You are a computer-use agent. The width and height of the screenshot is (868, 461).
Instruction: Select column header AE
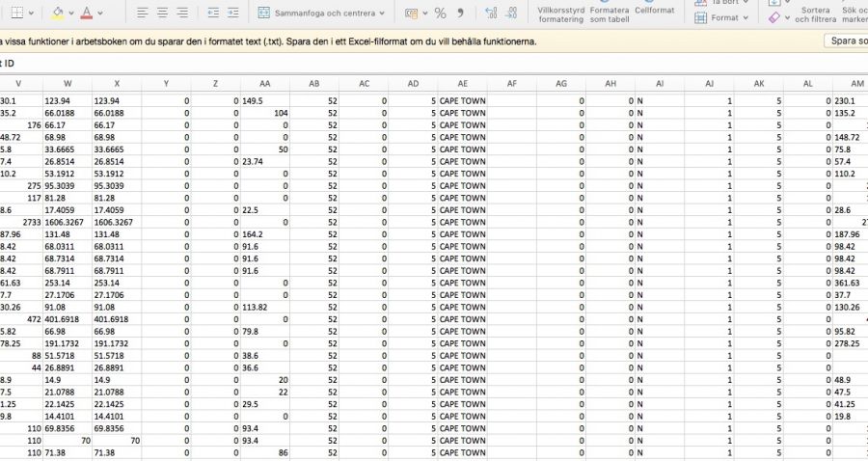pos(462,84)
